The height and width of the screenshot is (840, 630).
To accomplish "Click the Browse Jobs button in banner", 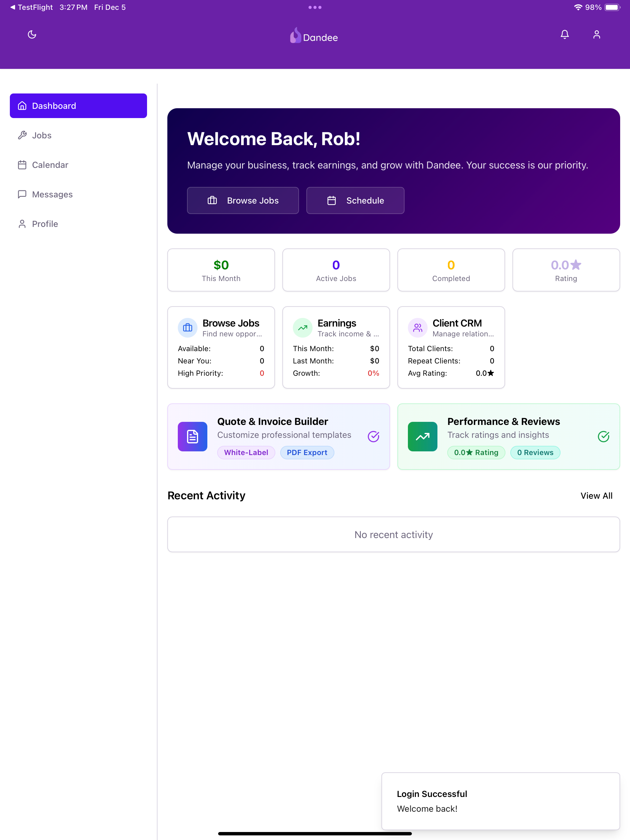I will tap(243, 200).
